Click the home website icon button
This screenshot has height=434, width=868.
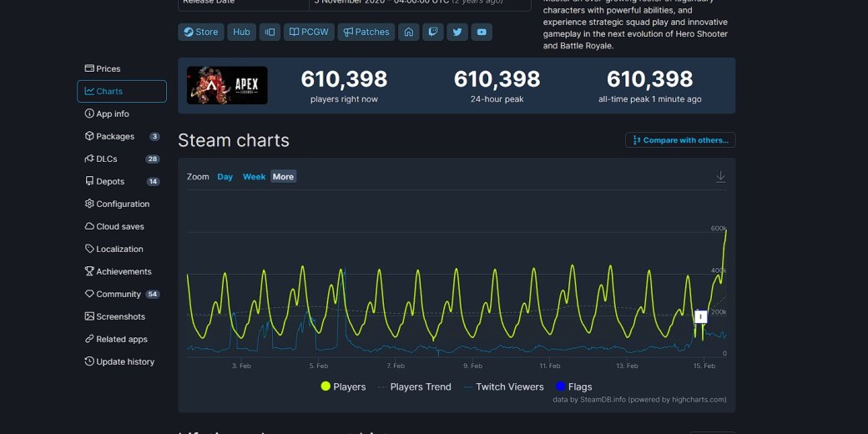click(408, 32)
